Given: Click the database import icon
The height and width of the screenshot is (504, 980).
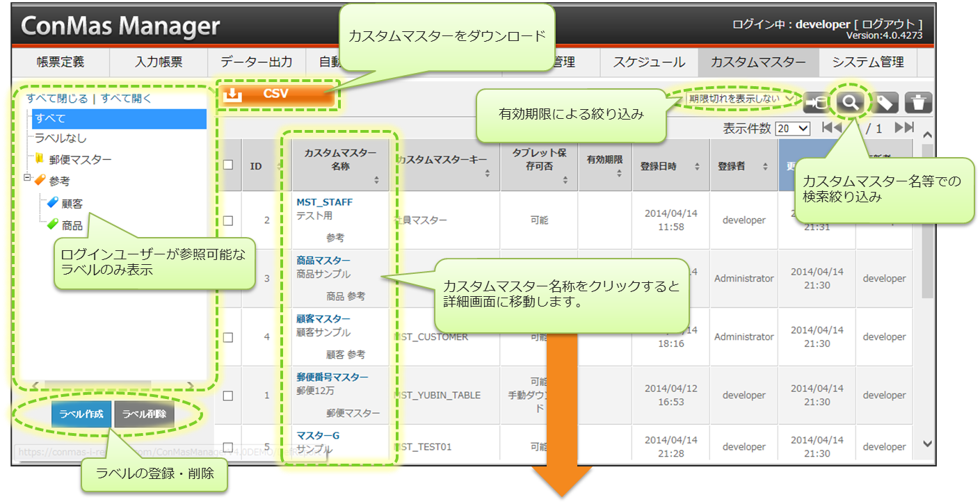Looking at the screenshot, I should (x=817, y=103).
